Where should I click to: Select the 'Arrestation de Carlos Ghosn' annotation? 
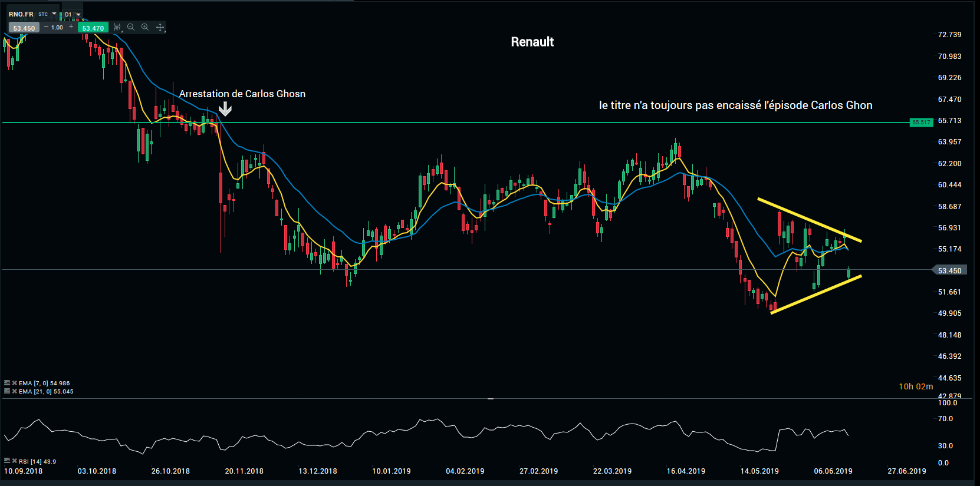tap(242, 94)
